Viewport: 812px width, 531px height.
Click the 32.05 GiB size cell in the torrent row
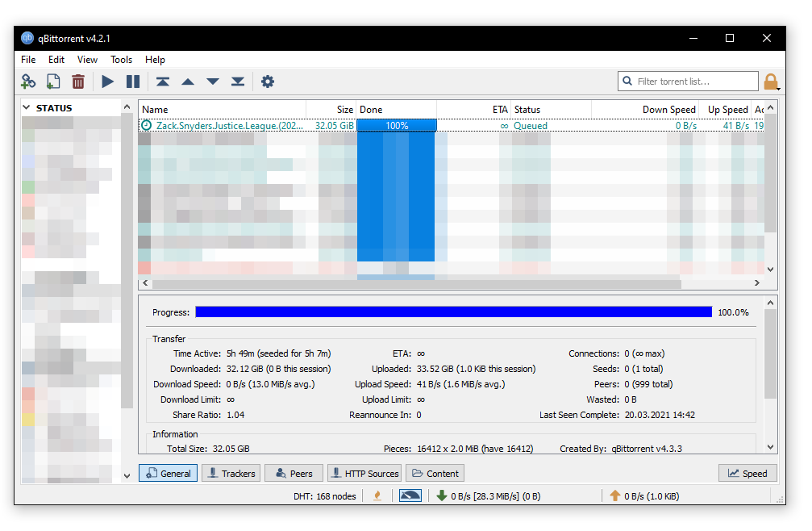pyautogui.click(x=335, y=125)
